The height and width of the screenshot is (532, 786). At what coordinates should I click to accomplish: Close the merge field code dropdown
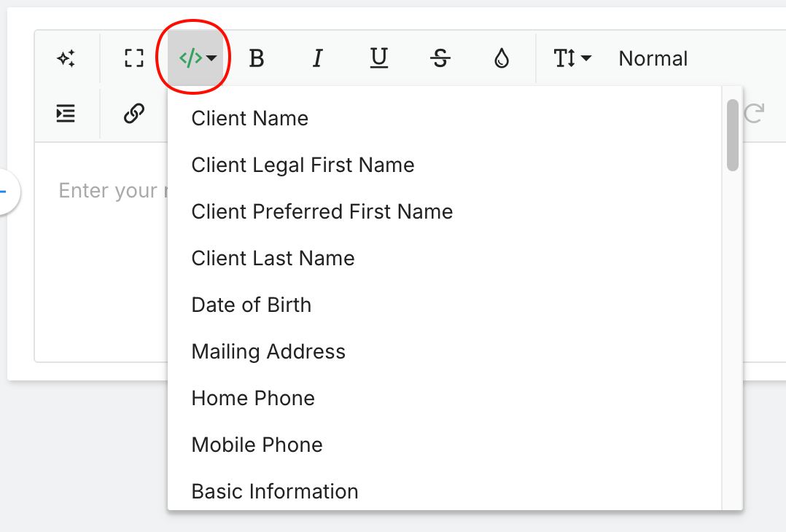[197, 58]
